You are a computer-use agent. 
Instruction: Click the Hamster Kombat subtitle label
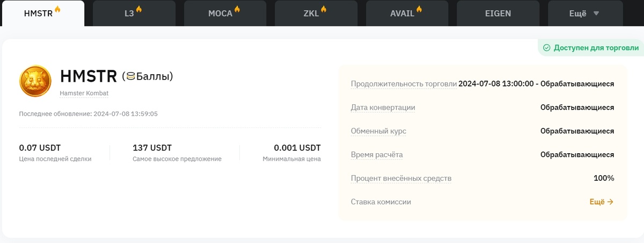[84, 94]
